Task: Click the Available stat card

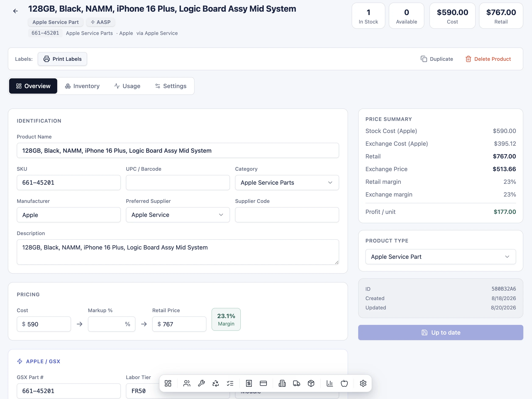Action: point(407,16)
